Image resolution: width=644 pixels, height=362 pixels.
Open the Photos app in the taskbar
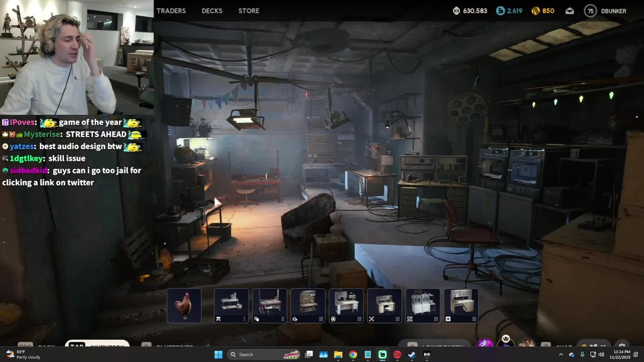(324, 354)
